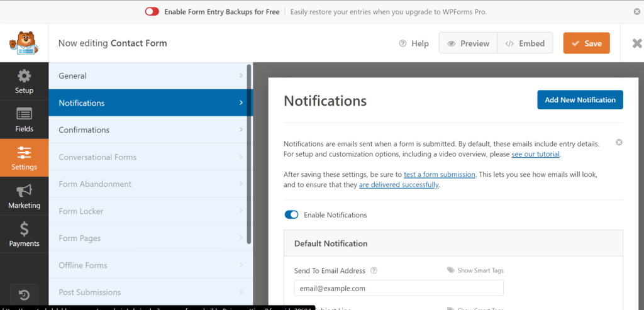Click chevron on Form Abandonment row
Screen dimensions: 644x310
tap(241, 184)
